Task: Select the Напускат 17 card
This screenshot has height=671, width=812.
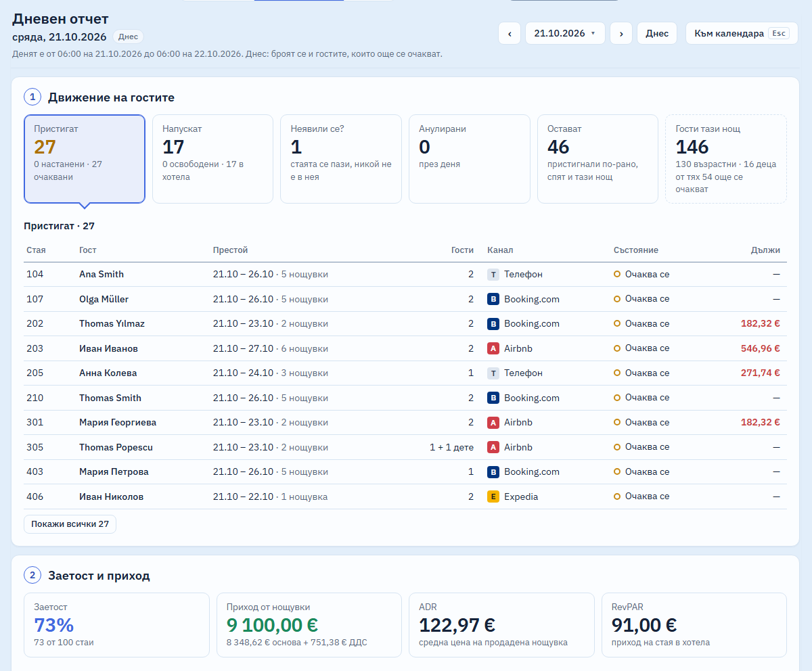Action: pyautogui.click(x=212, y=159)
